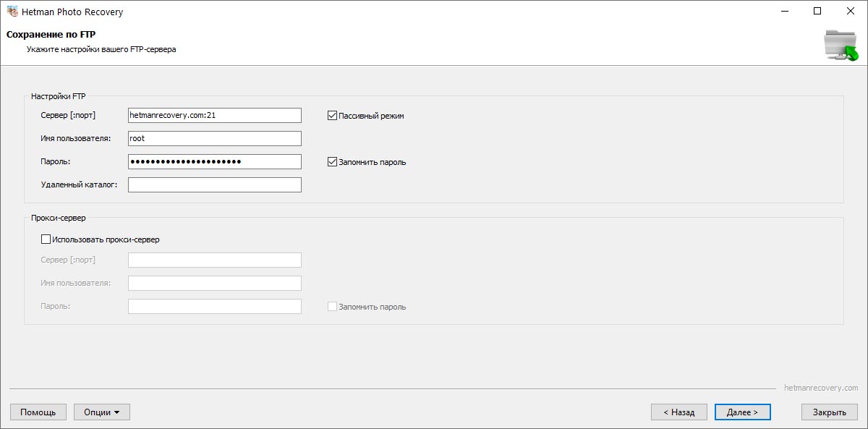Click the Помощь button
The image size is (868, 429).
[38, 412]
